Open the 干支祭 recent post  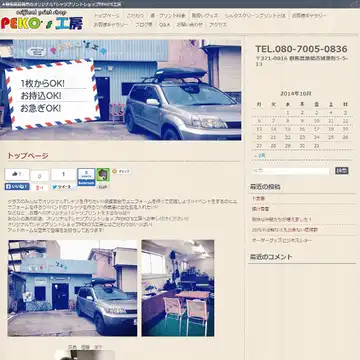pos(258,198)
